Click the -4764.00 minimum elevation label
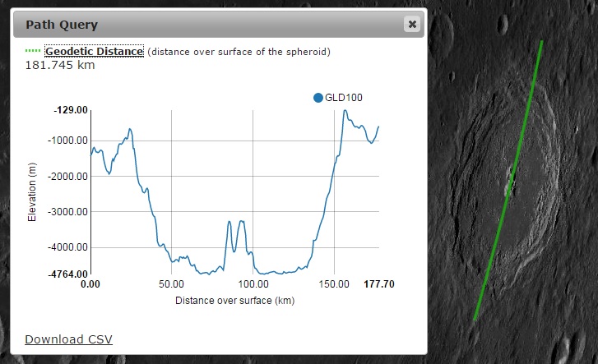This screenshot has height=364, width=598. [x=70, y=274]
